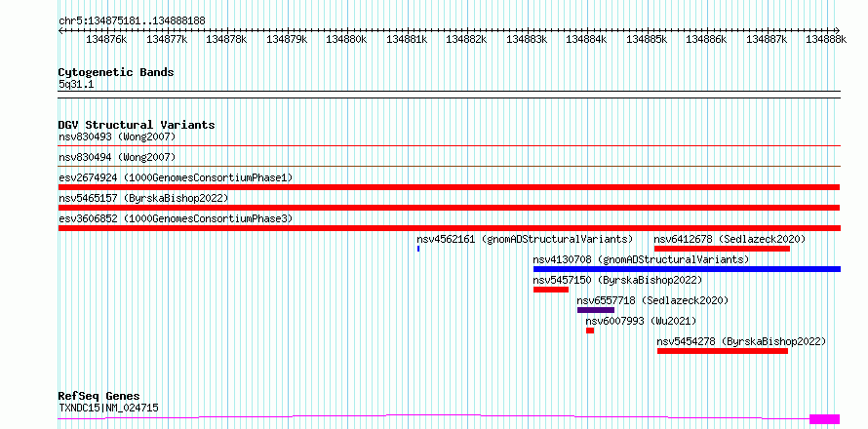This screenshot has width=868, height=429.
Task: Open the nsv6412678 (Sedlazeck2020) label
Action: [x=730, y=239]
